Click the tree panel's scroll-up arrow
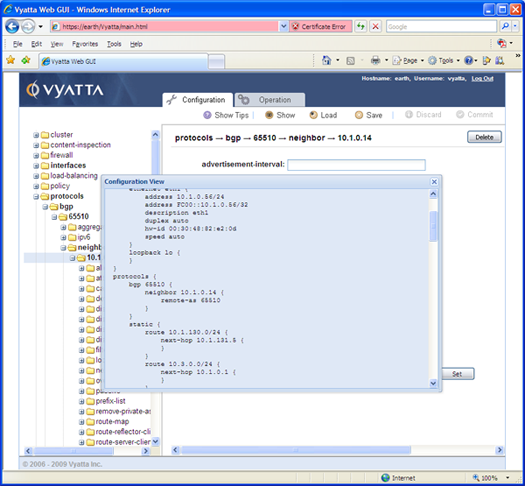Screen dimensions: 525x486 (x=155, y=135)
